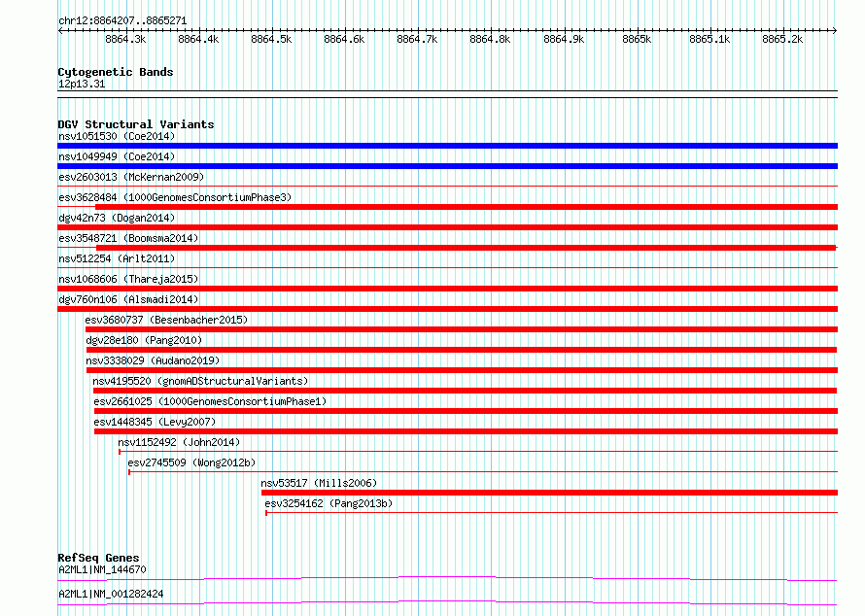Select the Cytogenetic Bands track title
This screenshot has width=865, height=616.
(116, 72)
